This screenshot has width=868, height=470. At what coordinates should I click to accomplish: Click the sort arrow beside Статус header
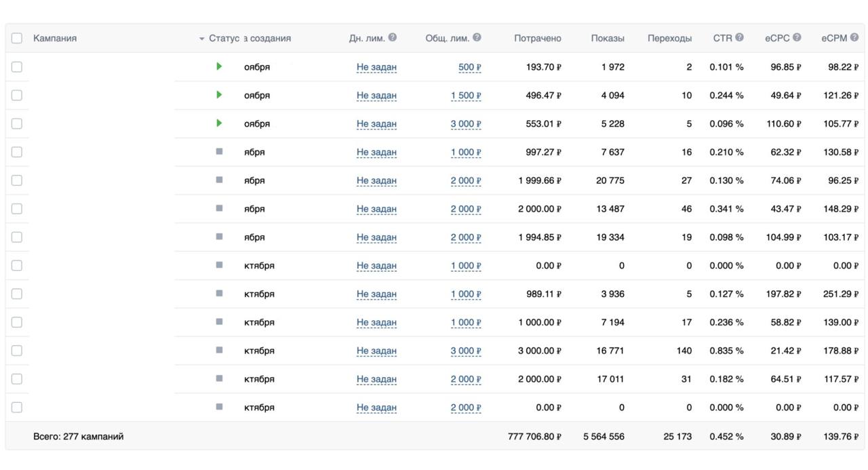point(202,39)
